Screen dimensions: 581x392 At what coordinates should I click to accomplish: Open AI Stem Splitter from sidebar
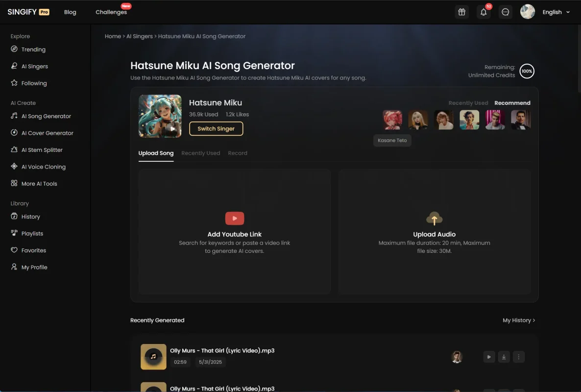[x=42, y=150]
